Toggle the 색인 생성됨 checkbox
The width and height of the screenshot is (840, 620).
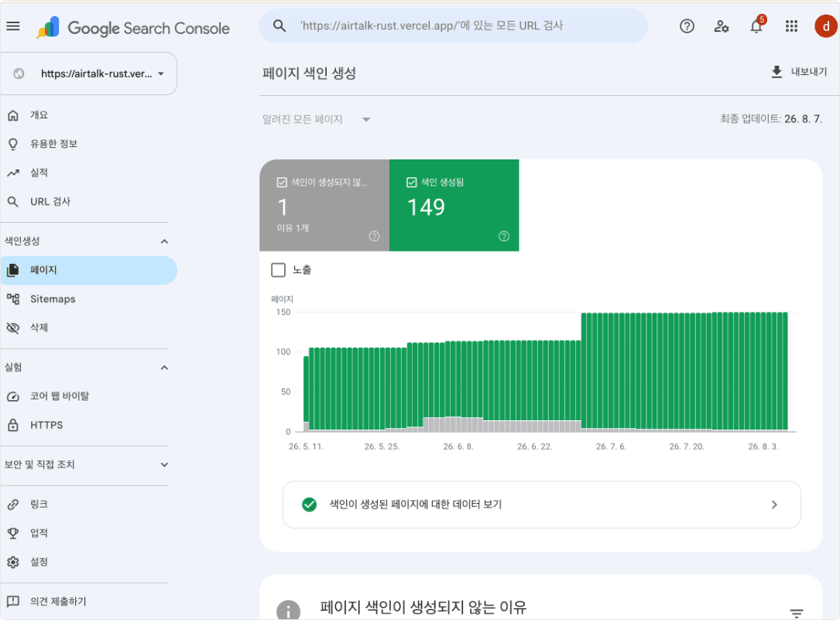(411, 183)
